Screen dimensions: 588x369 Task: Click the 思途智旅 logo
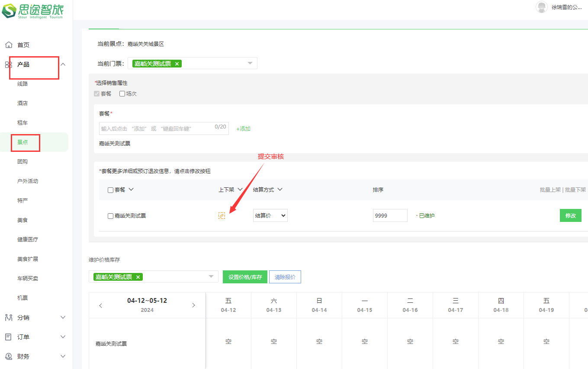click(x=33, y=10)
